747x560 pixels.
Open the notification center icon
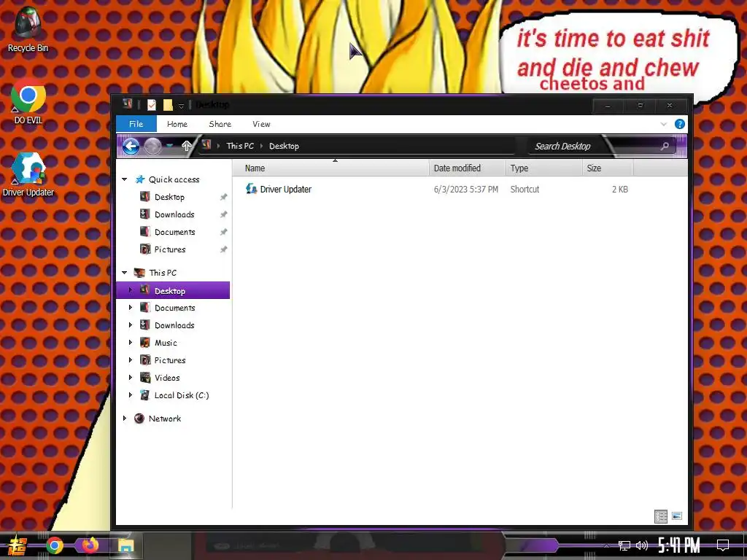pyautogui.click(x=723, y=545)
